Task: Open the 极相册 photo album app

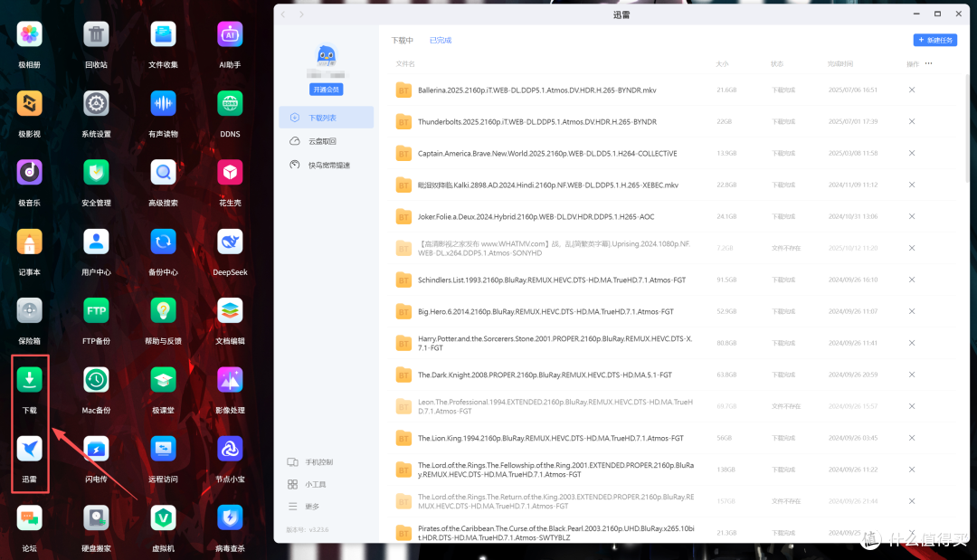Action: pyautogui.click(x=29, y=35)
